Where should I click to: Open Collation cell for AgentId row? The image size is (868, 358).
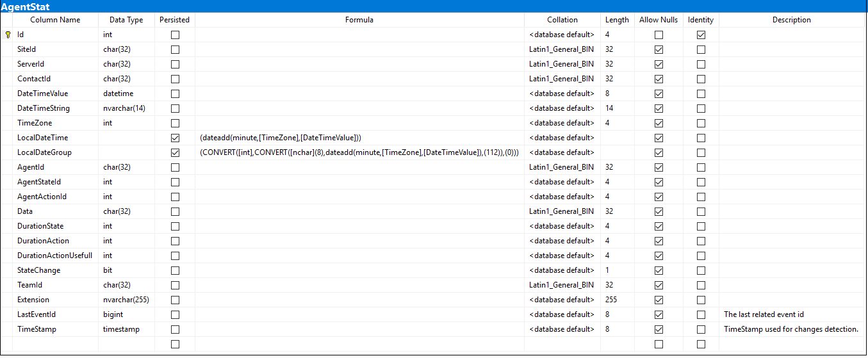coord(562,167)
